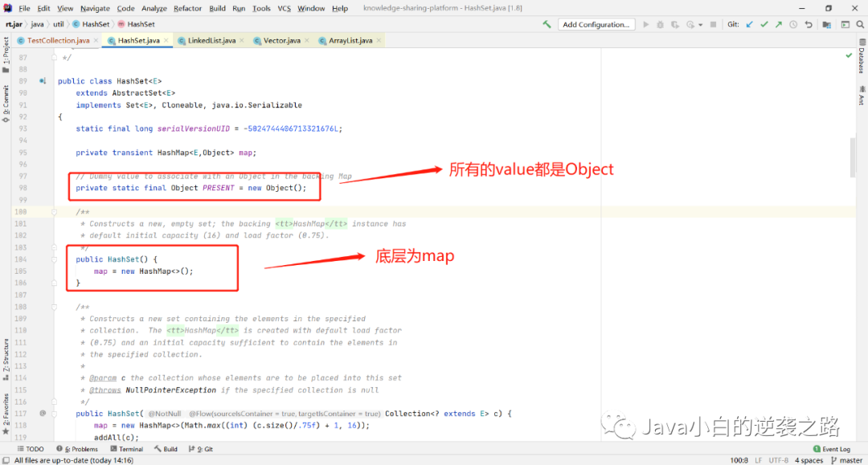This screenshot has height=465, width=868.
Task: Open the Add Configuration dialog
Action: 596,24
